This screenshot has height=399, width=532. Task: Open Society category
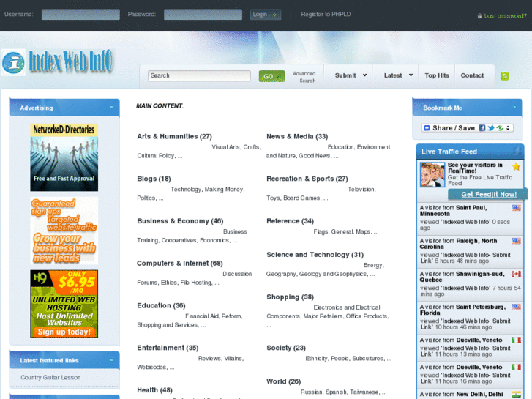coord(286,348)
